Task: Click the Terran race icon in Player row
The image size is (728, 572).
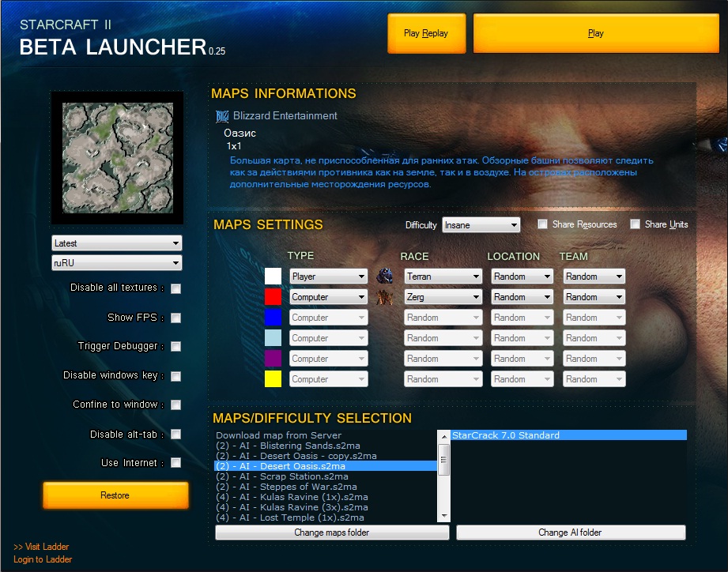Action: (x=384, y=276)
